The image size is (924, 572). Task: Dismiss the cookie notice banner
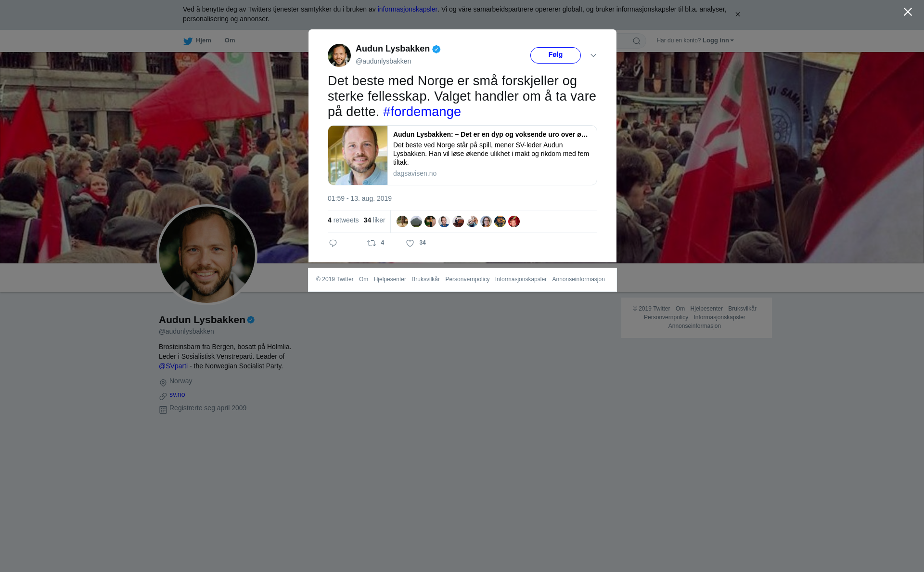(737, 14)
